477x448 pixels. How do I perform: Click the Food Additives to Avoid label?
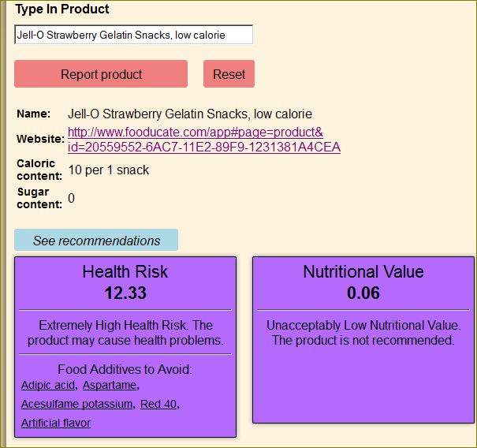tap(125, 369)
